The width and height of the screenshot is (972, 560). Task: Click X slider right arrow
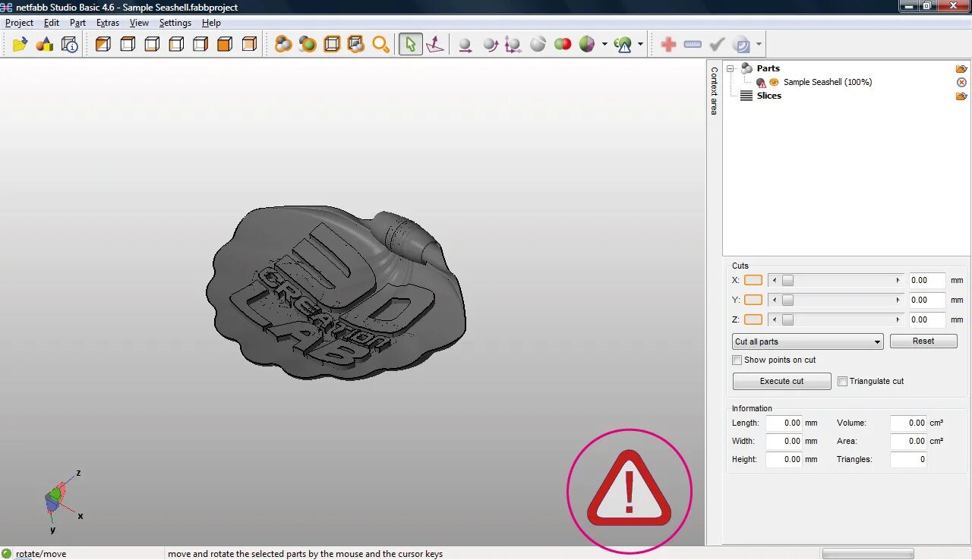(x=898, y=280)
